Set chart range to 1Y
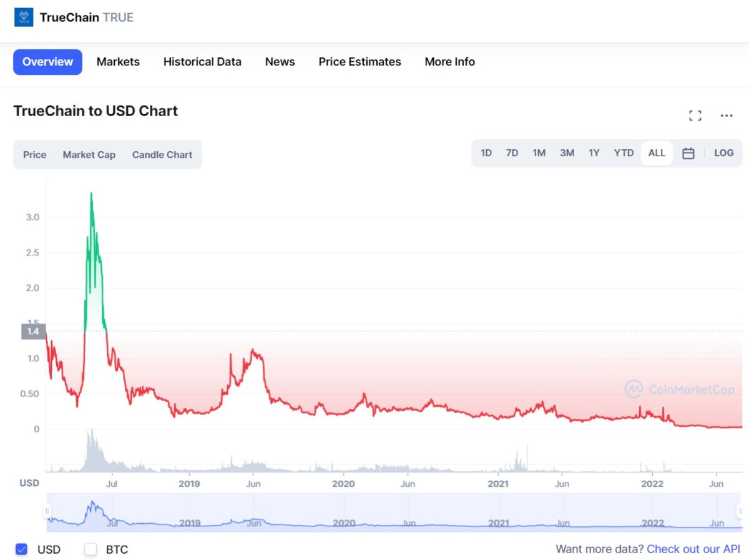 point(594,153)
